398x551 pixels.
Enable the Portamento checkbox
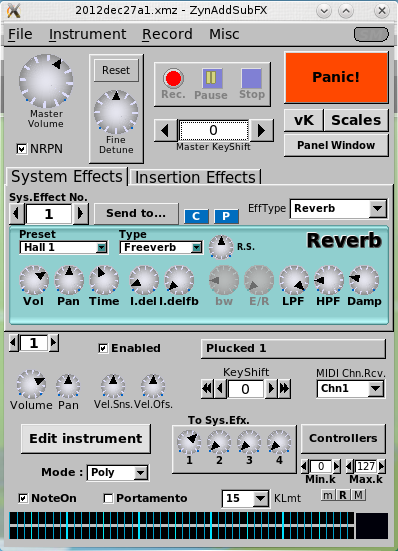tap(108, 498)
